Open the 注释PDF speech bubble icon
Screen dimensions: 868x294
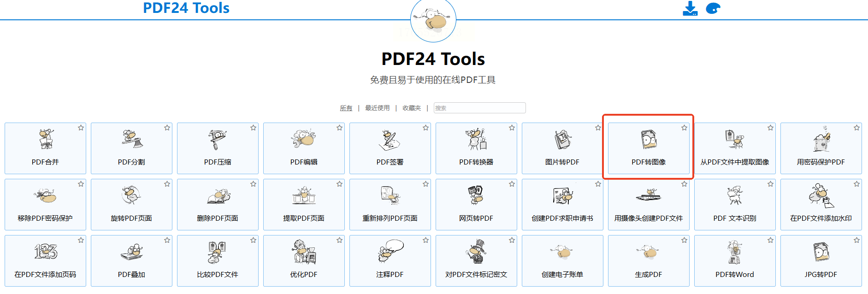(390, 251)
